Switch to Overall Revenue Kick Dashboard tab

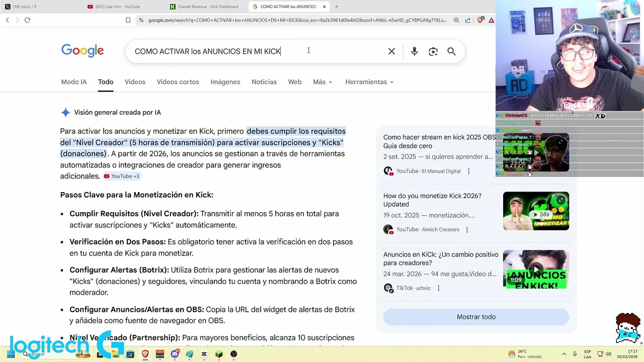206,7
